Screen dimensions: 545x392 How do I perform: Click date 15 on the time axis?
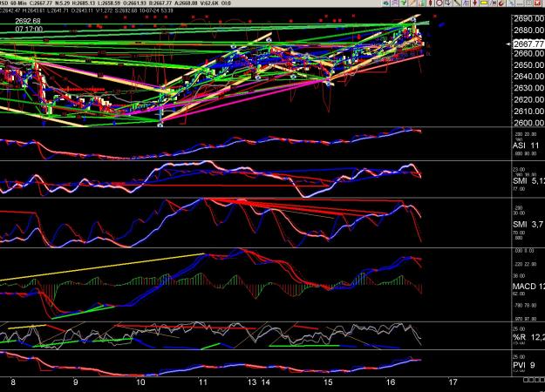(x=328, y=382)
